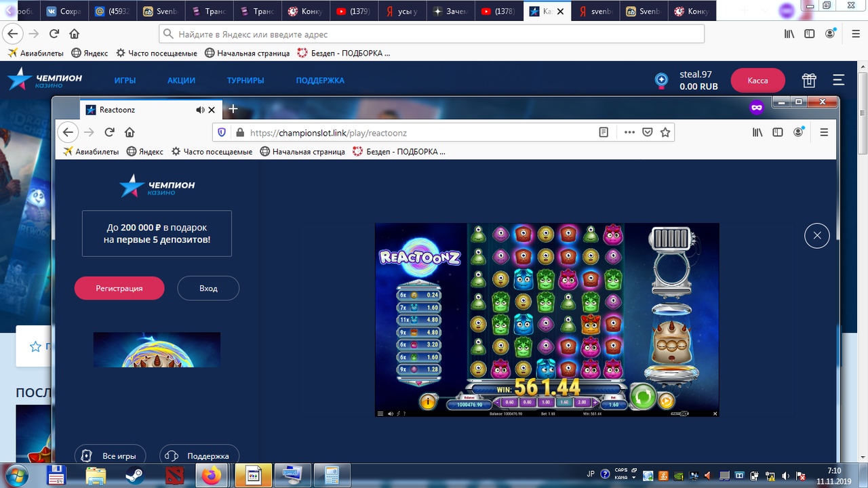Click the Регистрация button
The height and width of the screenshot is (488, 868).
tap(119, 288)
